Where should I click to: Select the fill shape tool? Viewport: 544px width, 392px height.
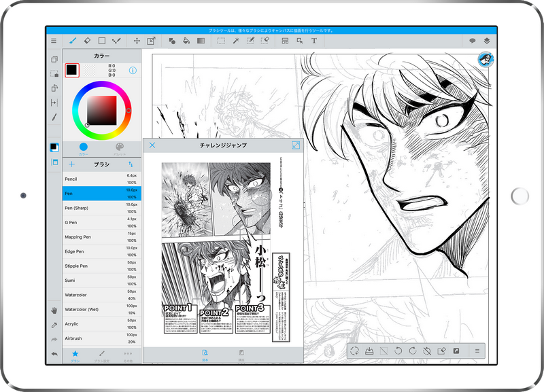point(172,41)
